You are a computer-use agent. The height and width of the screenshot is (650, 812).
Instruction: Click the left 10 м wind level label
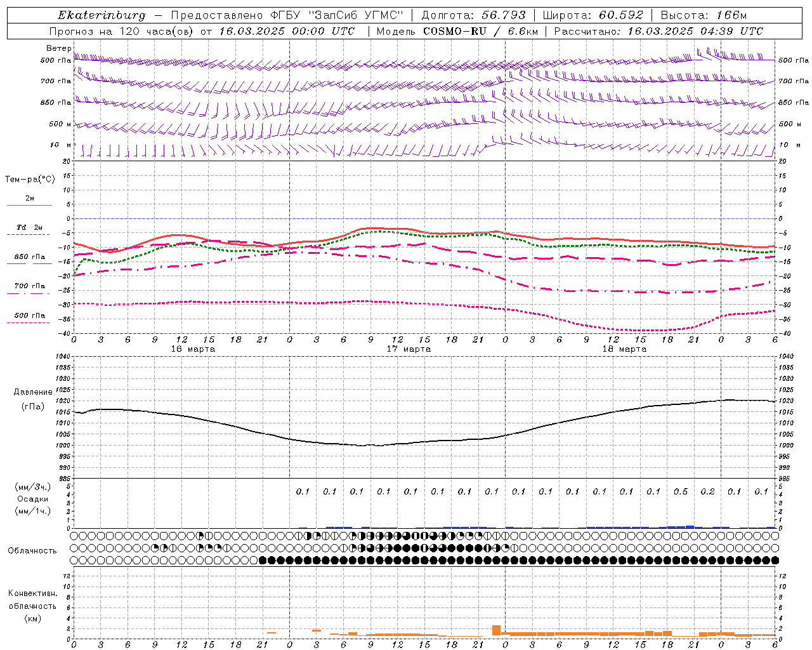click(x=60, y=145)
